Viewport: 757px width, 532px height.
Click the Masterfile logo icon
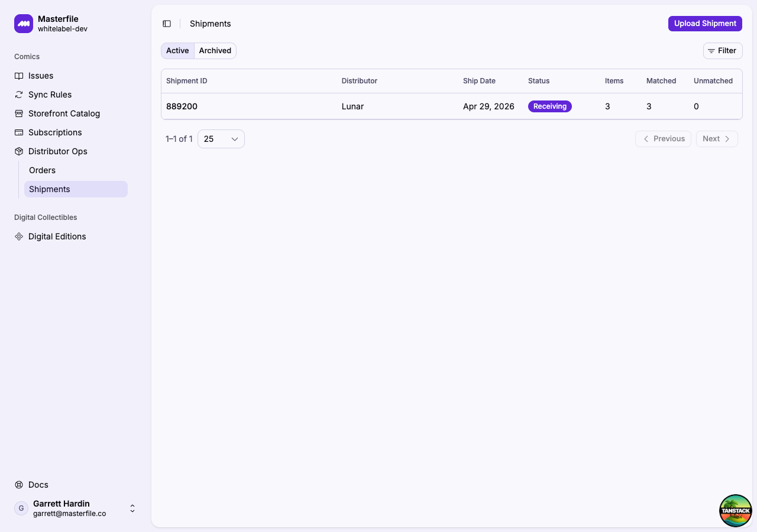click(24, 24)
